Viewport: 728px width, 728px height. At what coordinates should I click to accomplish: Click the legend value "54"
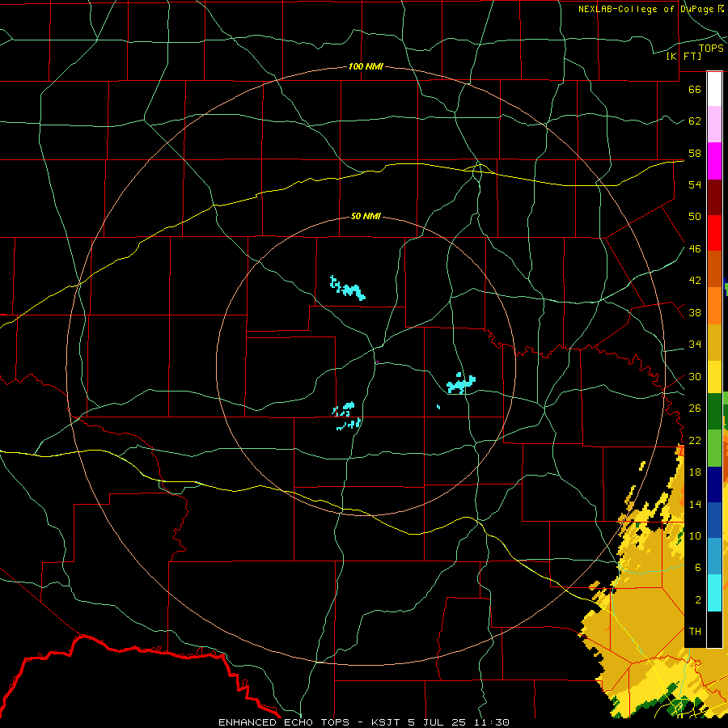695,184
